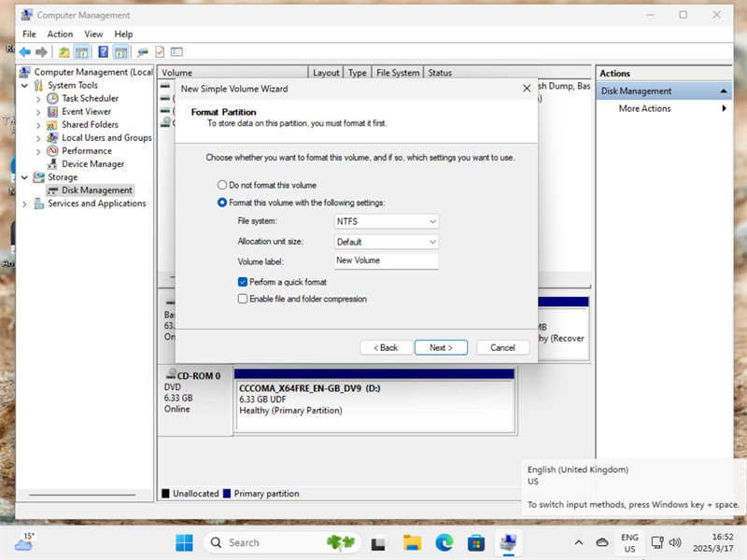Select the Event Viewer icon
Image resolution: width=747 pixels, height=560 pixels.
[52, 111]
